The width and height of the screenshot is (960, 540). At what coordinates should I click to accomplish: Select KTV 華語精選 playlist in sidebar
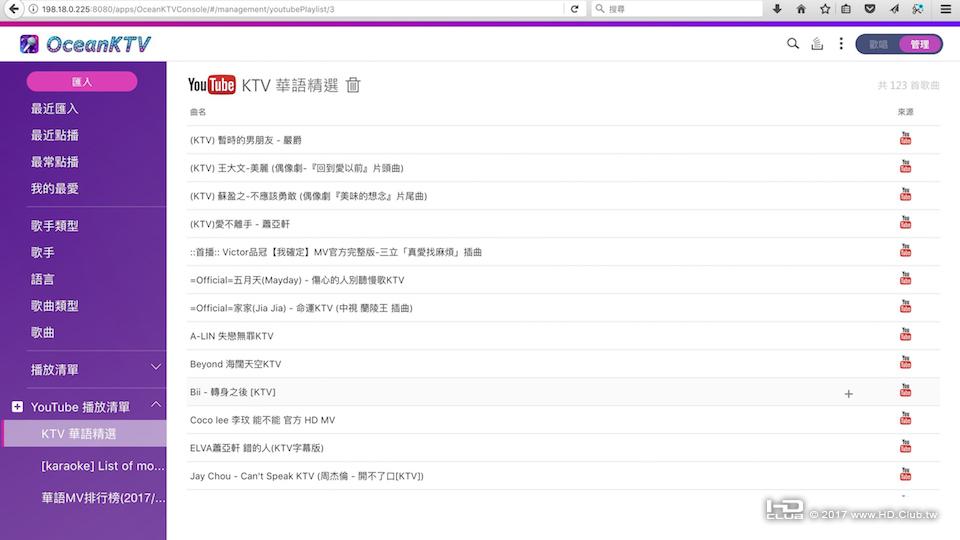[85, 433]
